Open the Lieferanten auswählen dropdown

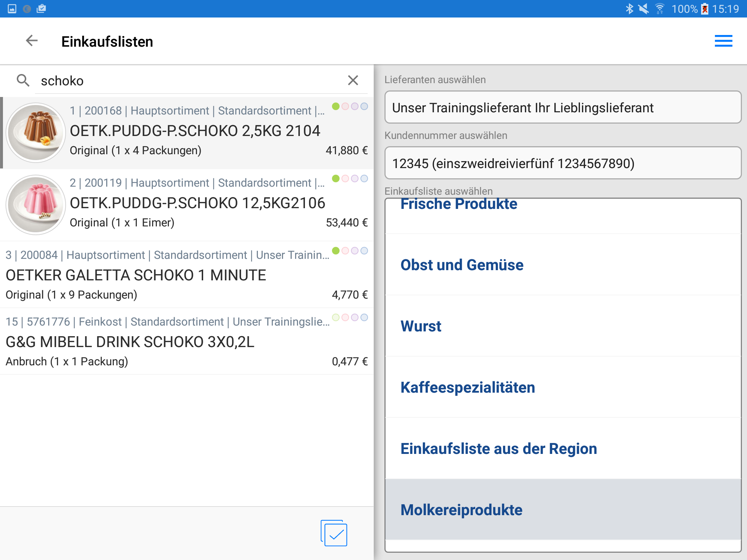[x=562, y=108]
